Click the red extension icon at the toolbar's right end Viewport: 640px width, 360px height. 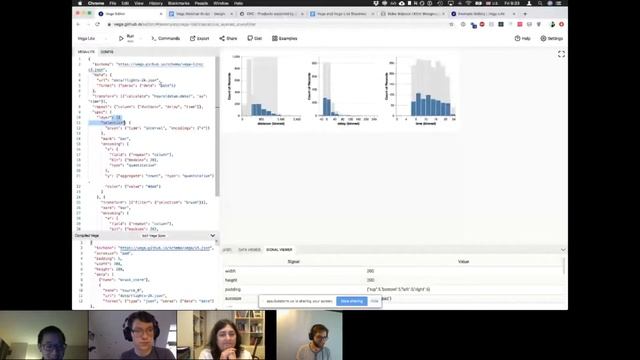pyautogui.click(x=561, y=24)
